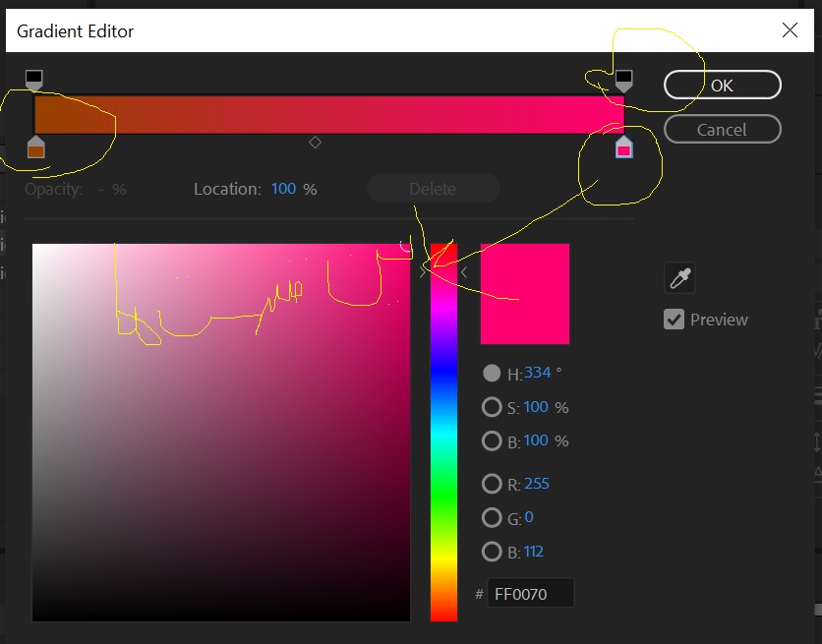Select the H hue radio button
The height and width of the screenshot is (644, 822).
[x=492, y=374]
